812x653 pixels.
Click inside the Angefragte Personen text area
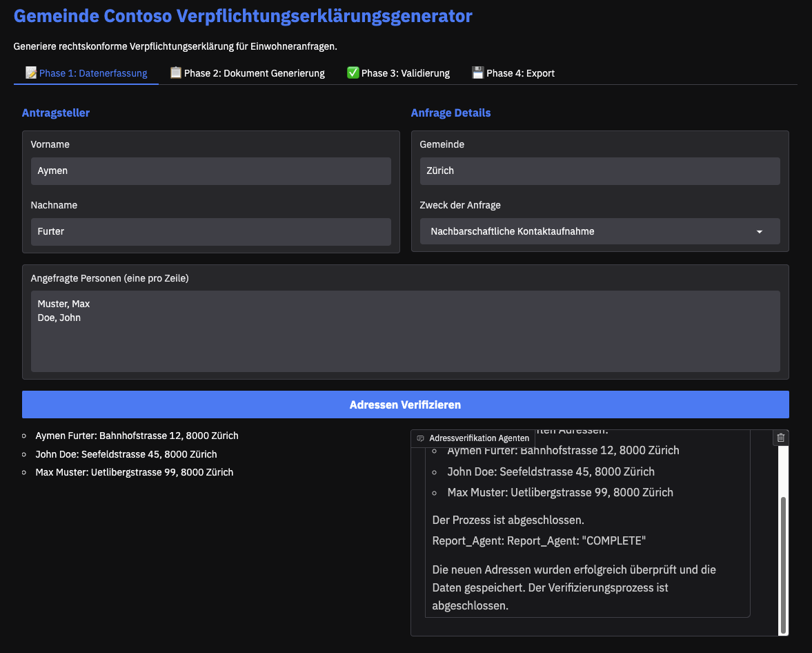click(406, 331)
